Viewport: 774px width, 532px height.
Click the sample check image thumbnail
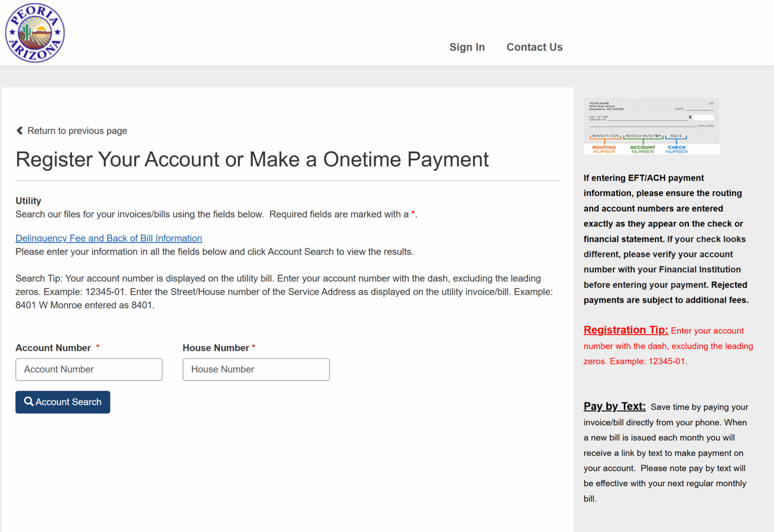pos(652,126)
